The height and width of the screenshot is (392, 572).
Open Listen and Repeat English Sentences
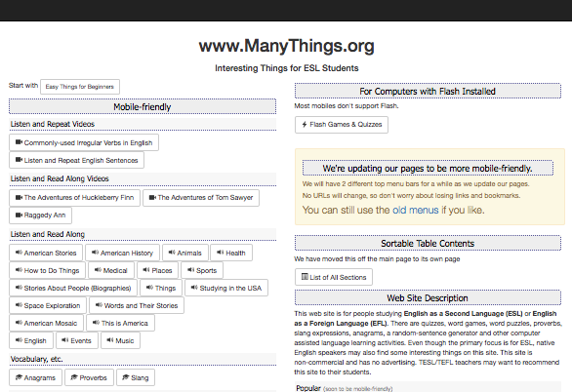76,160
